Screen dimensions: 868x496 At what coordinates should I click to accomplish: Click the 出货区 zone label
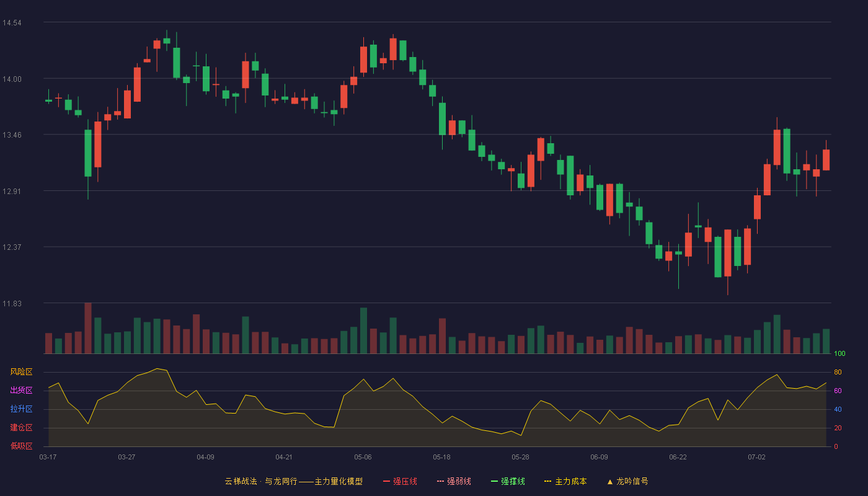(x=21, y=391)
